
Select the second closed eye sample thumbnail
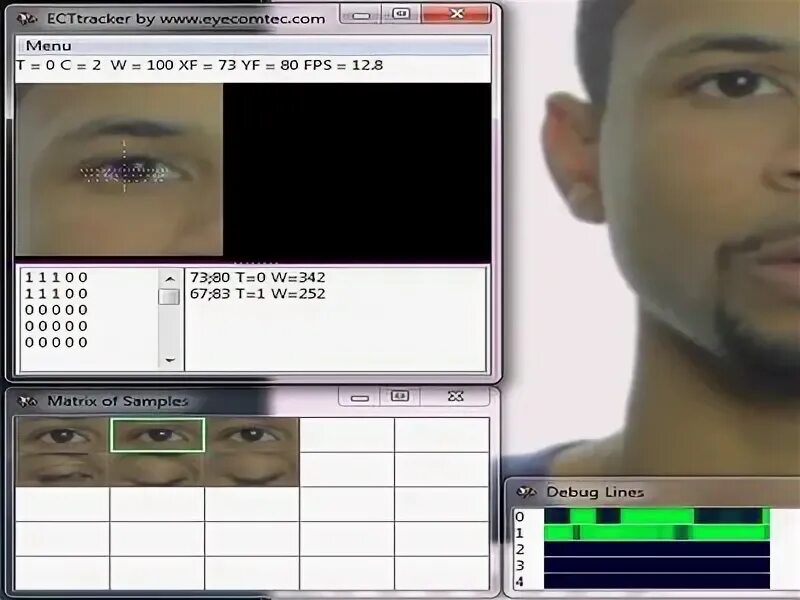point(157,469)
